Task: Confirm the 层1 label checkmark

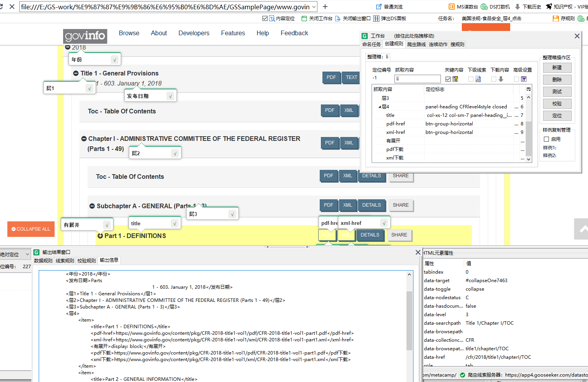Action: pos(89,88)
